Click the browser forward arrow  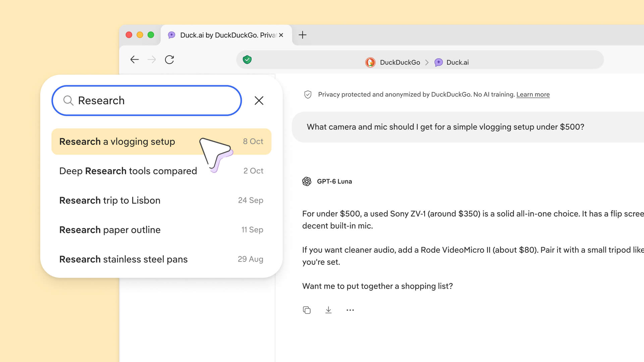tap(152, 60)
